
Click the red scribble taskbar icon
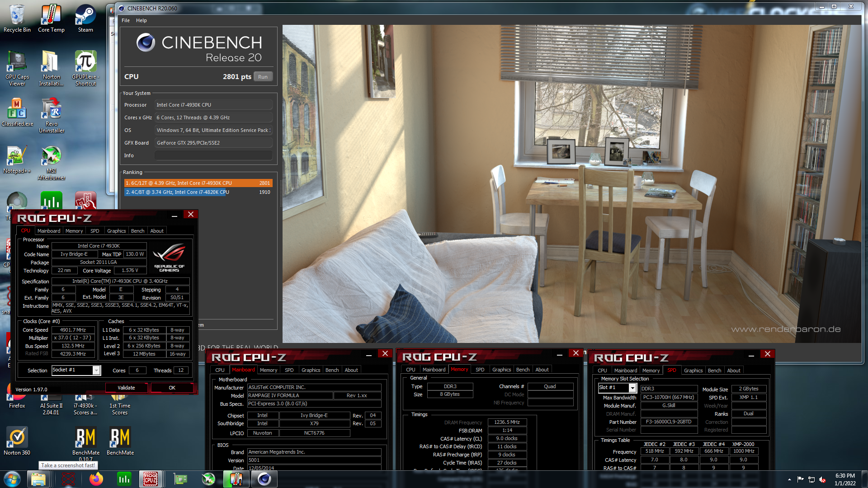coord(68,479)
